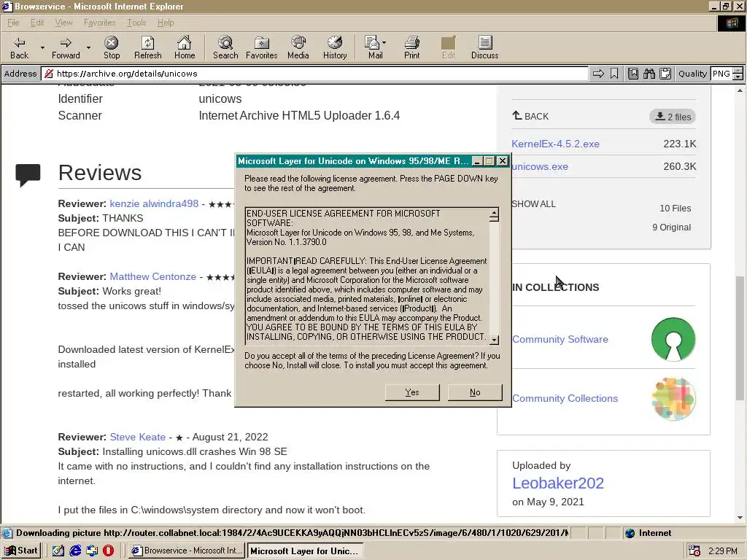Click the bookmarks book icon in address bar
Image resolution: width=747 pixels, height=560 pixels.
(633, 74)
